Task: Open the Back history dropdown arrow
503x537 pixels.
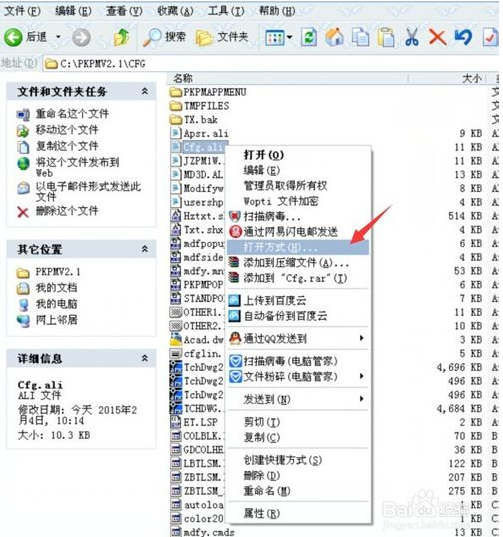Action: tap(58, 37)
